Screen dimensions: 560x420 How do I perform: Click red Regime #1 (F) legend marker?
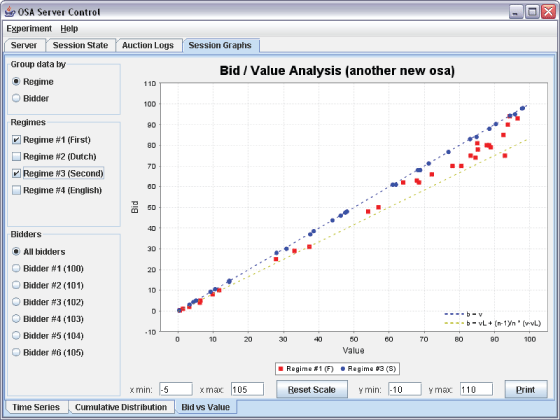click(281, 369)
